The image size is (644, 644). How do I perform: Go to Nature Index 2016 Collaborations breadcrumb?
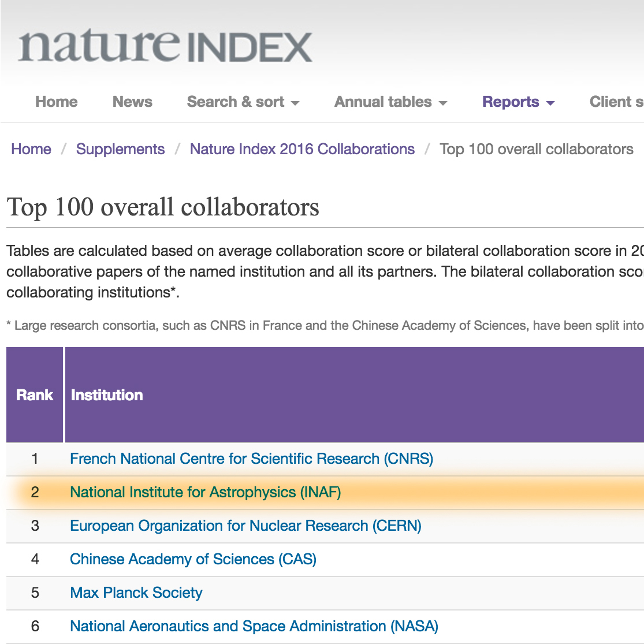tap(302, 149)
